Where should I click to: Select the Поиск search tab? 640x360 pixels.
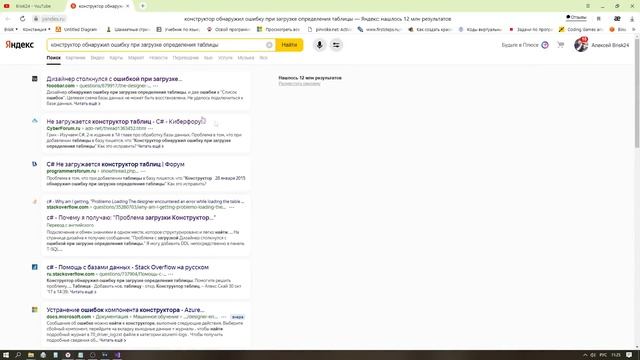pos(53,58)
